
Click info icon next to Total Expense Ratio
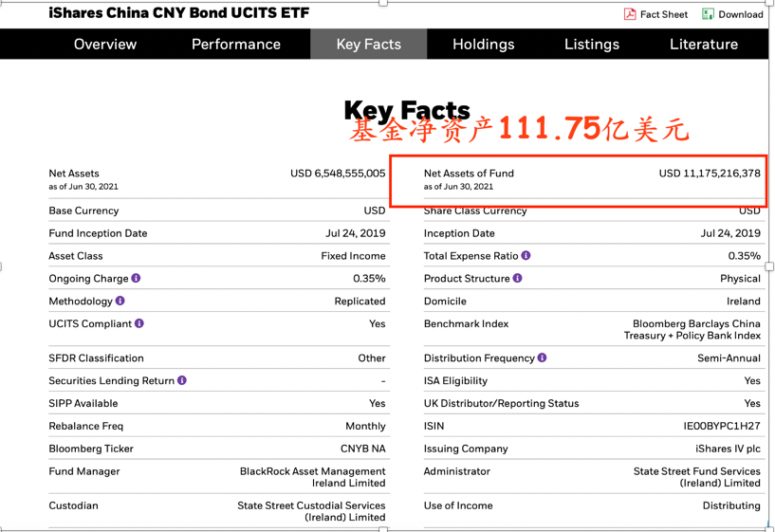coord(526,255)
